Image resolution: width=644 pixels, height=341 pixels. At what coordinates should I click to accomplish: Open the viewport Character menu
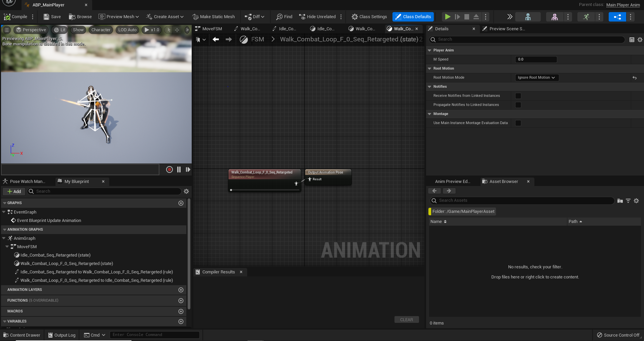click(x=101, y=30)
